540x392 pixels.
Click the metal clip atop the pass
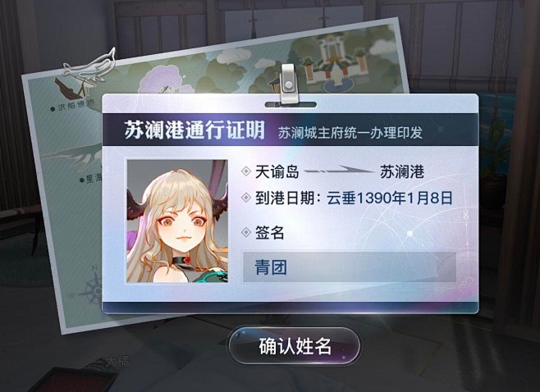pos(288,84)
